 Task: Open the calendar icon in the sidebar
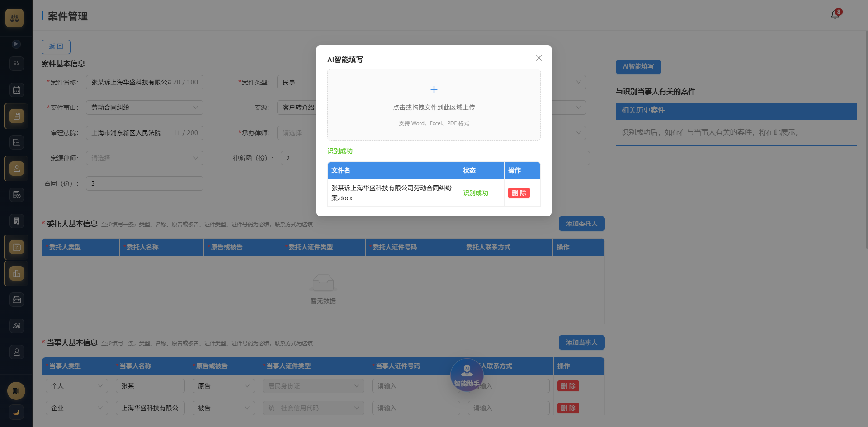[17, 90]
